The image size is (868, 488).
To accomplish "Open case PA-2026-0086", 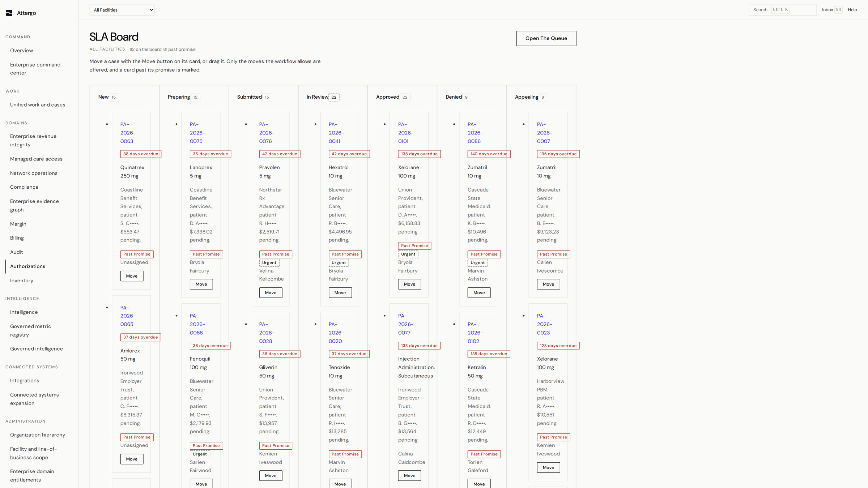I will coord(475,133).
